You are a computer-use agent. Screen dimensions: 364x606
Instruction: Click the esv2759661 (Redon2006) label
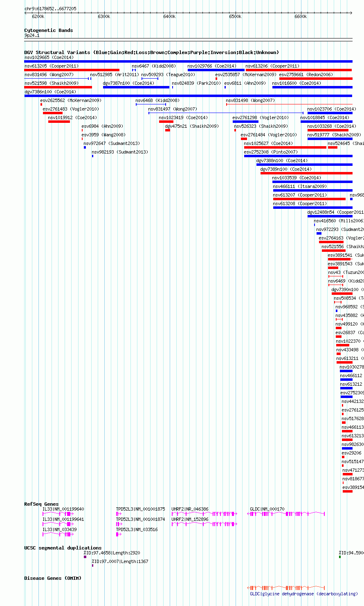pos(306,75)
